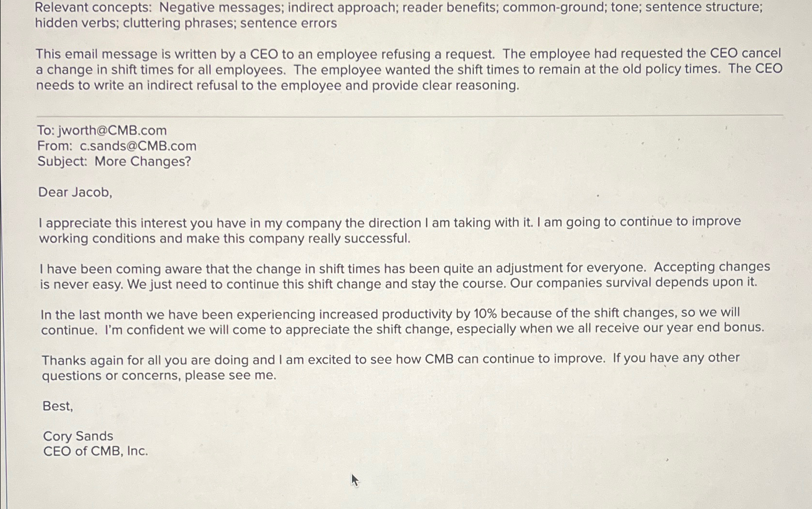Click the 'Best,' closing line
This screenshot has width=812, height=509.
[x=58, y=406]
